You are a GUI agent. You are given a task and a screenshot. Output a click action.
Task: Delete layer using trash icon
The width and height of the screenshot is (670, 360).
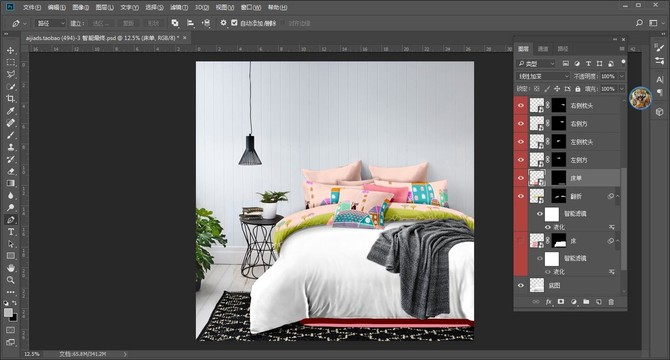[611, 301]
